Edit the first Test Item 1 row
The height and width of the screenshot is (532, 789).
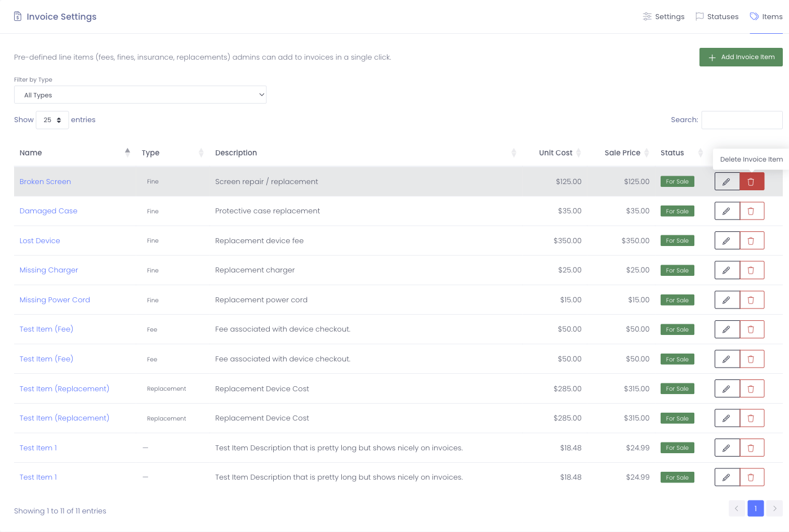[727, 448]
